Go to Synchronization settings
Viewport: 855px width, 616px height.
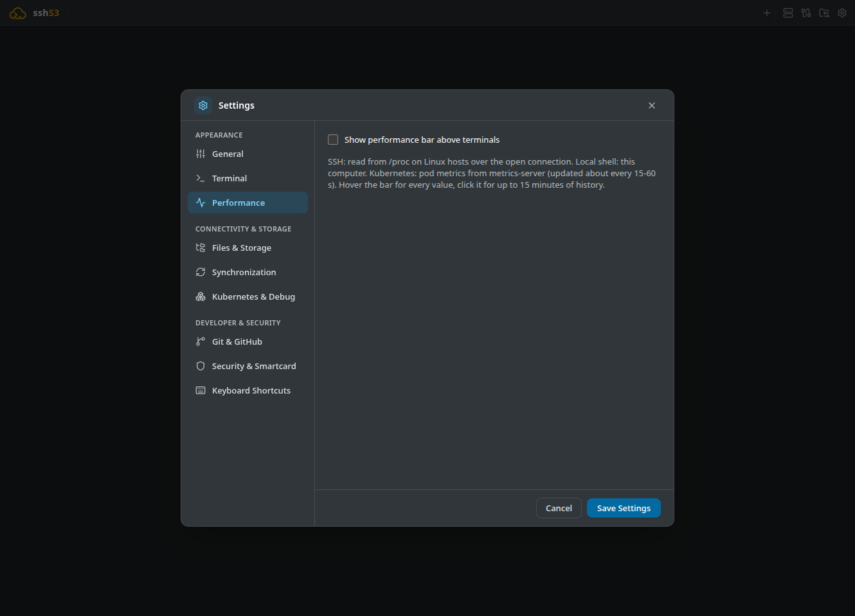248,272
